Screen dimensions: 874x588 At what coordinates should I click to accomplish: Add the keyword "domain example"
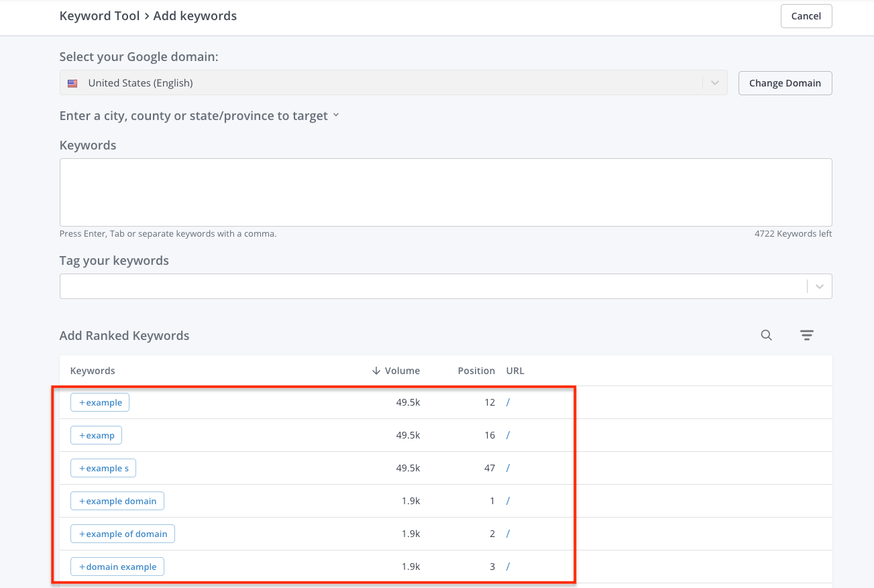117,567
